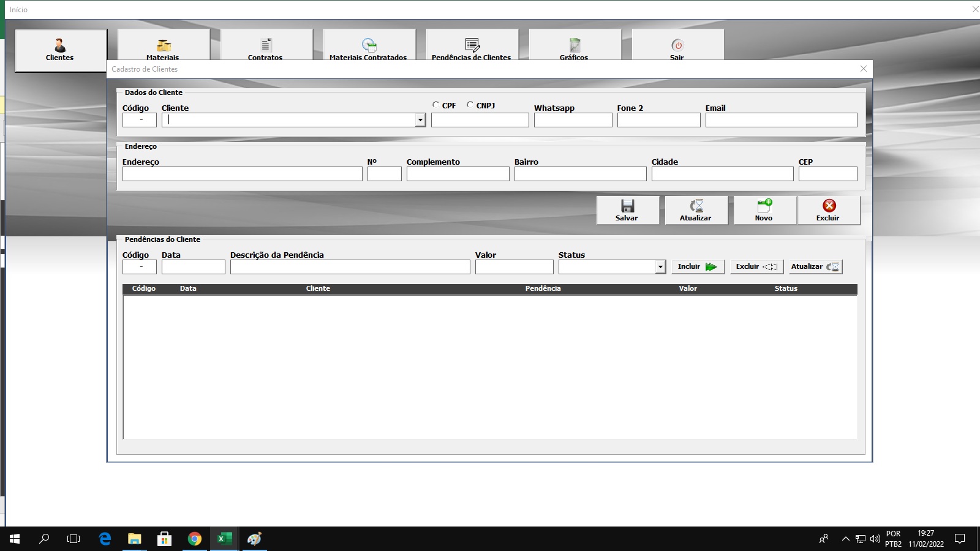Click the Email input field

tap(781, 120)
